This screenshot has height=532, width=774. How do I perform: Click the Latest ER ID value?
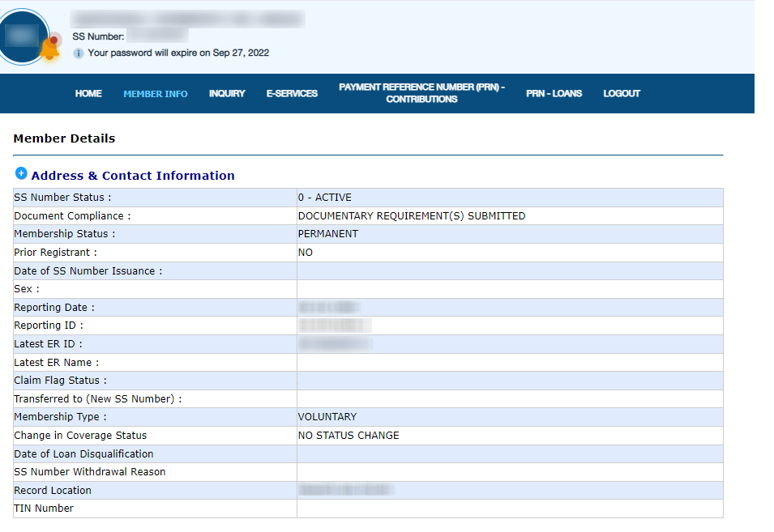click(x=335, y=343)
